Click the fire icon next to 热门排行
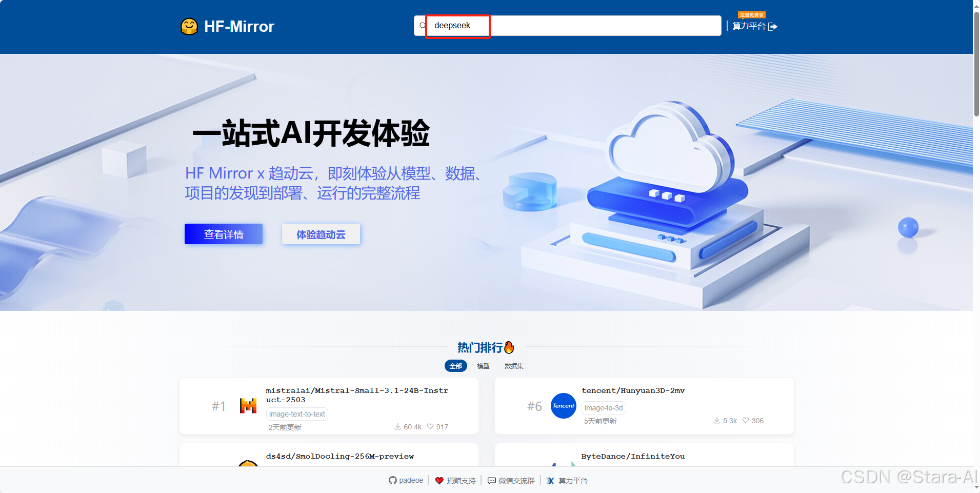The height and width of the screenshot is (493, 980). [x=509, y=347]
